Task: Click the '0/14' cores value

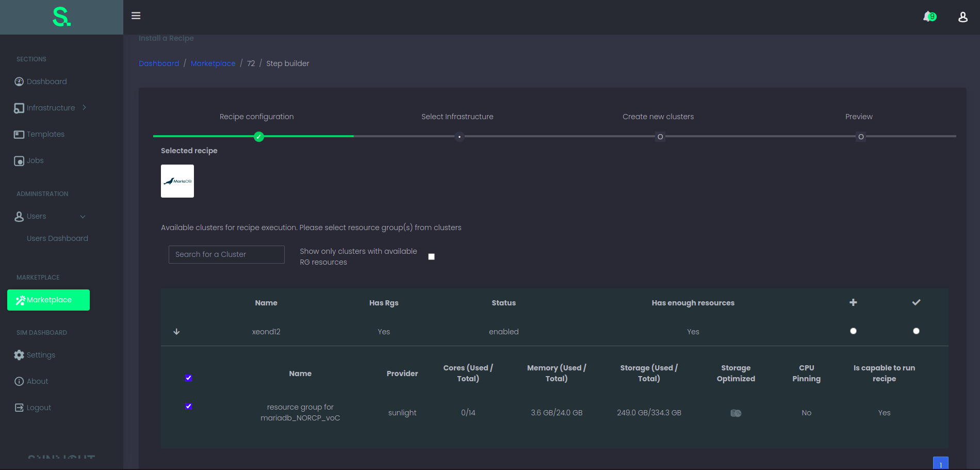Action: (x=468, y=413)
